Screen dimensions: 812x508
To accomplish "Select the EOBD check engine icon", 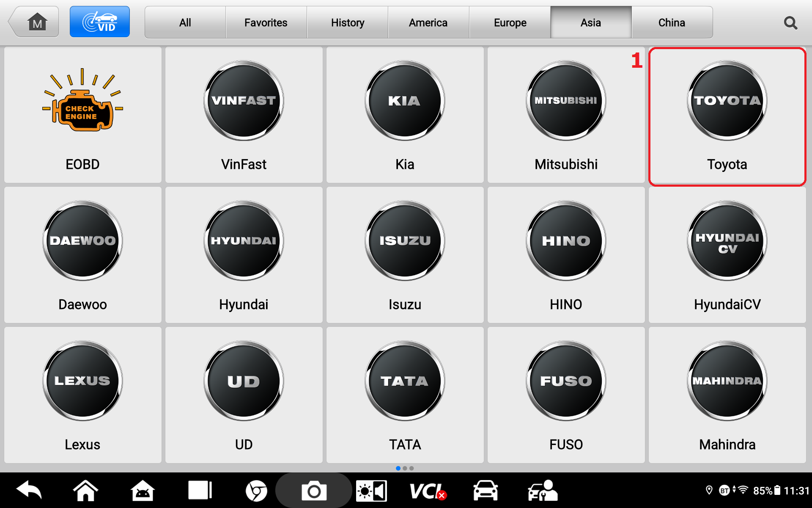I will (83, 100).
